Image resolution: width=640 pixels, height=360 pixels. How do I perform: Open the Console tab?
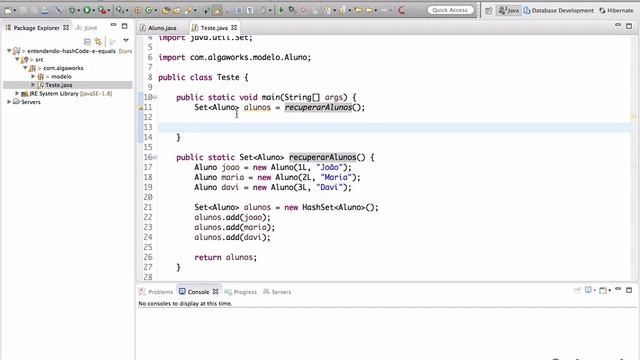(198, 292)
